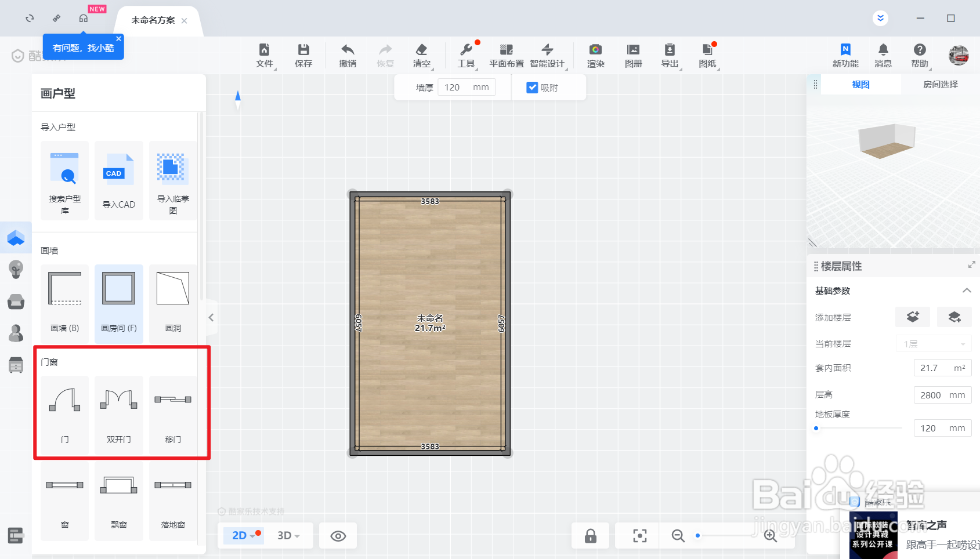The image size is (980, 559).
Task: Select the 未命名方案 tab
Action: (x=153, y=20)
